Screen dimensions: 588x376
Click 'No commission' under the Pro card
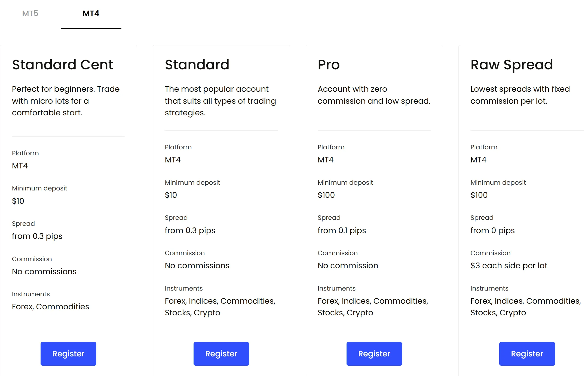click(348, 266)
